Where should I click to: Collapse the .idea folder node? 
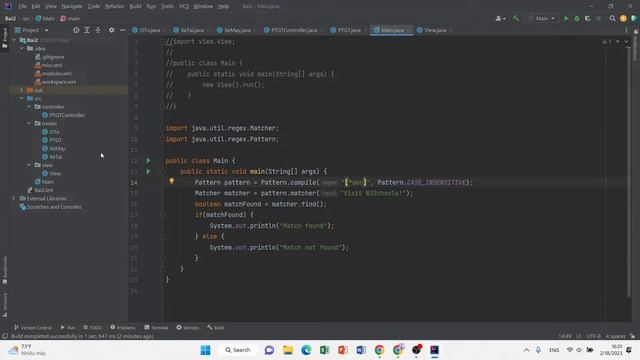(x=22, y=48)
